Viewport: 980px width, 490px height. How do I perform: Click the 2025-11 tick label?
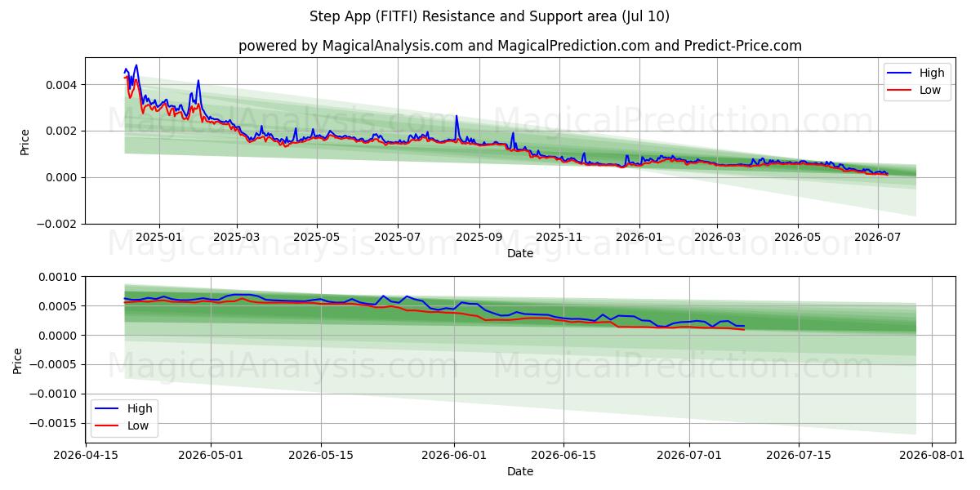coord(559,237)
